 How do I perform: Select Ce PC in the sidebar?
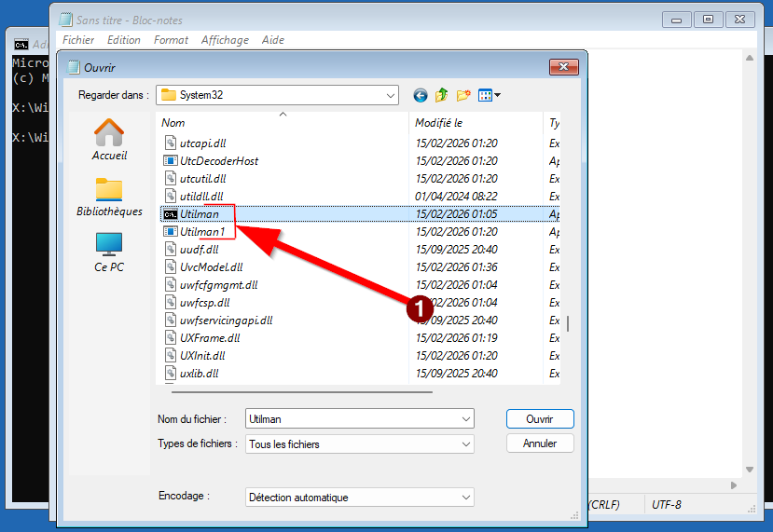tap(109, 252)
